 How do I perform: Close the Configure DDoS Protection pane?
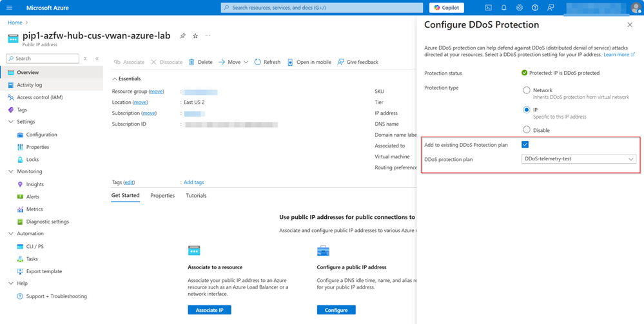click(630, 25)
